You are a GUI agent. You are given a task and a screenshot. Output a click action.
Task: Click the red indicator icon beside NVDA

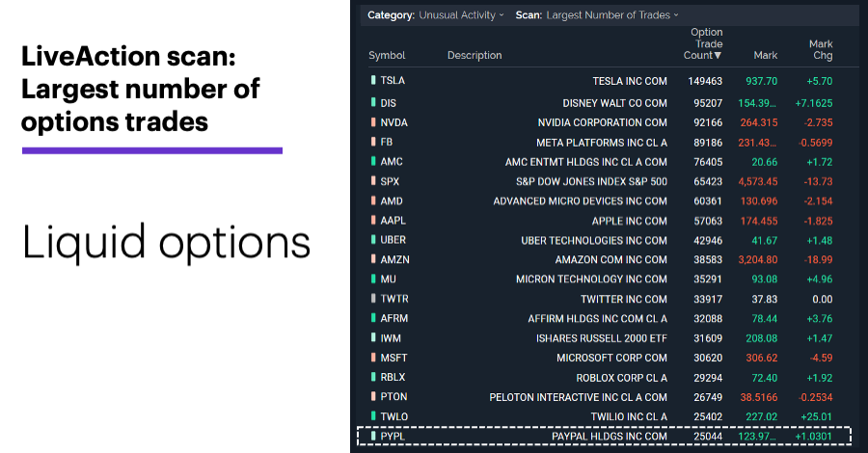coord(373,122)
